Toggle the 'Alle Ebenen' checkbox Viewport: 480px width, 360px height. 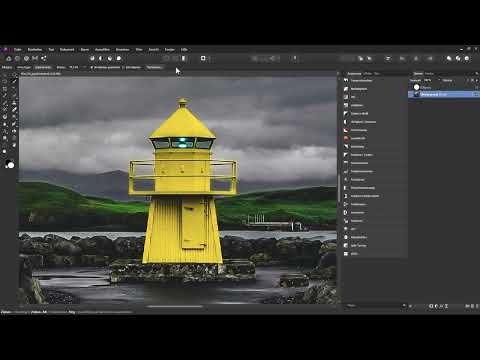point(124,67)
